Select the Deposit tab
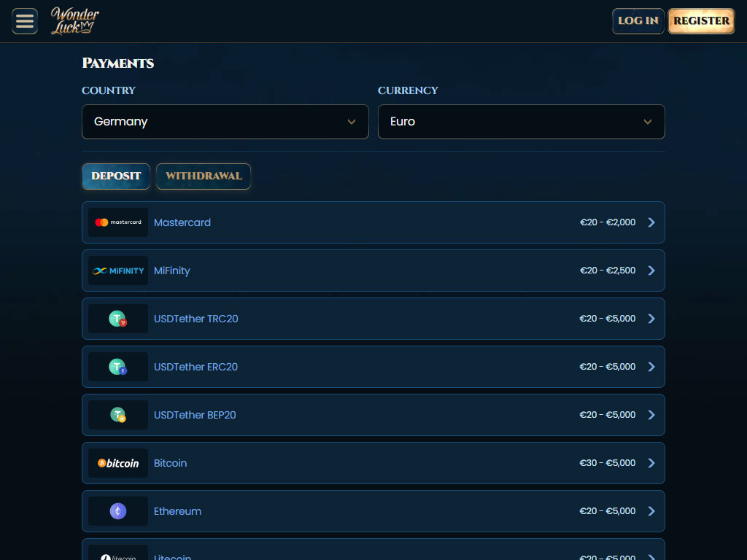Viewport: 747px width, 560px height. (116, 176)
